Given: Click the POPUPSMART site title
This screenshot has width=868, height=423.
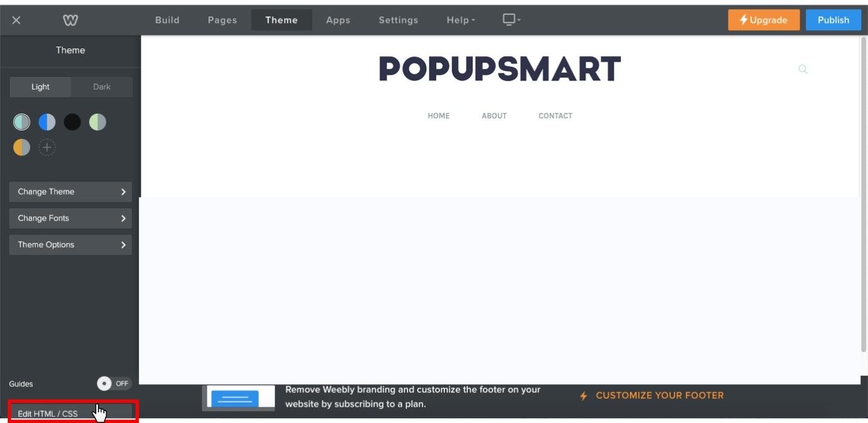Looking at the screenshot, I should pos(500,69).
